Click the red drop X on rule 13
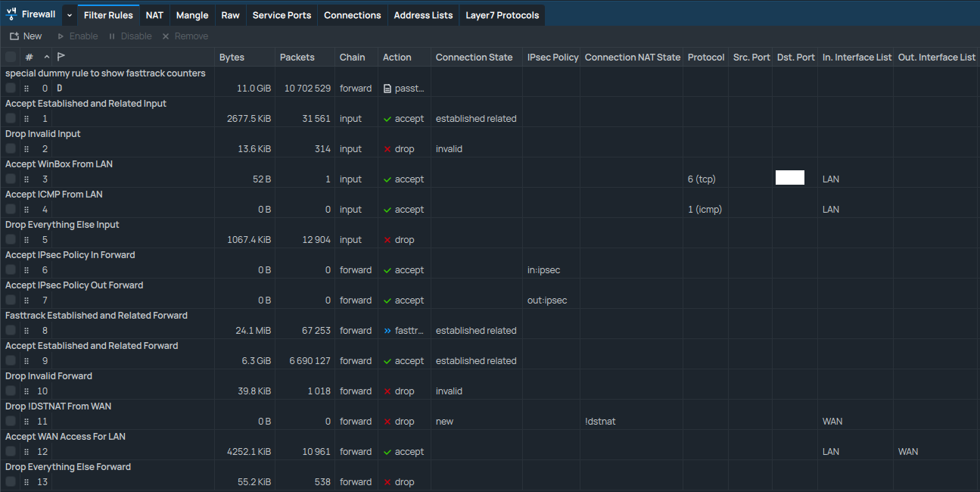Image resolution: width=980 pixels, height=492 pixels. coord(387,482)
